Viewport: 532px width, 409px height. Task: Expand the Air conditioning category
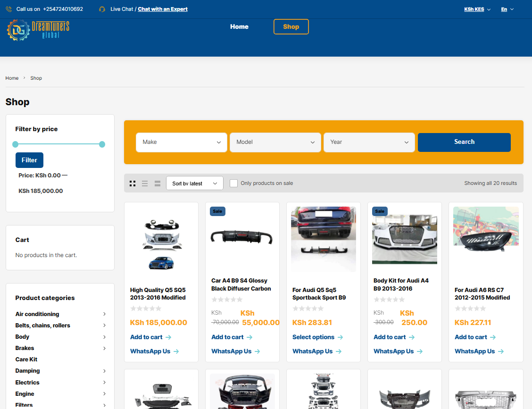click(104, 314)
